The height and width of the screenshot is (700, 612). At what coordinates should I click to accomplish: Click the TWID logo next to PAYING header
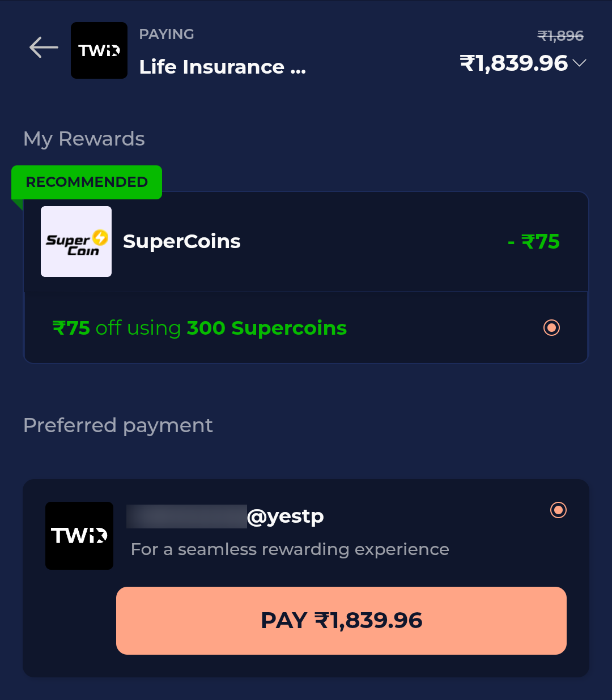pyautogui.click(x=99, y=50)
